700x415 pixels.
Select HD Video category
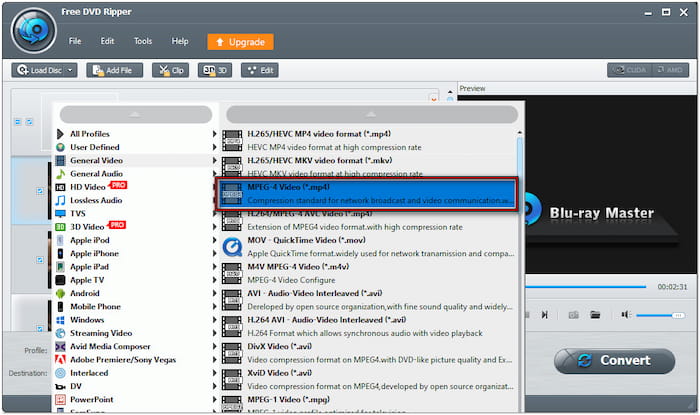tap(136, 187)
